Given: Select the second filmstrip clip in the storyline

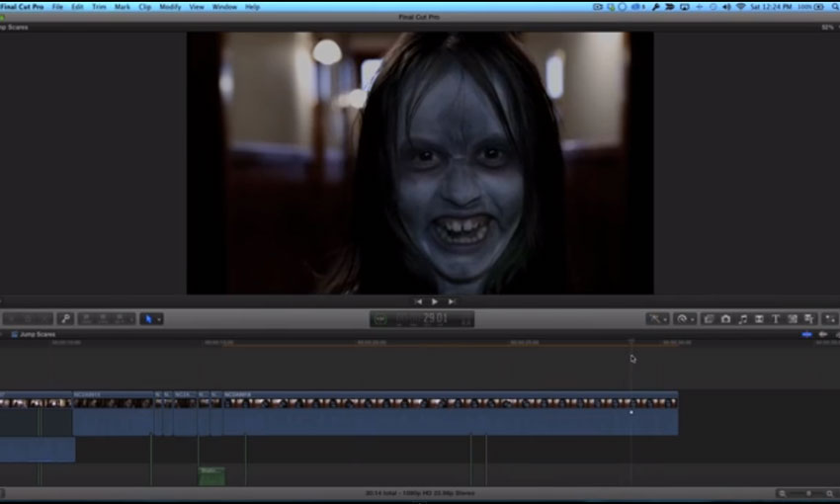Looking at the screenshot, I should (x=113, y=413).
